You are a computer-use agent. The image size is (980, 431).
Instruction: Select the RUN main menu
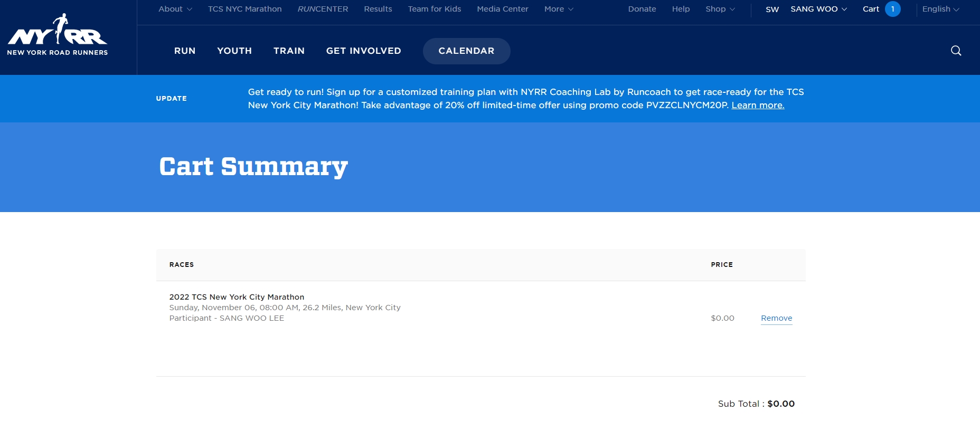pyautogui.click(x=185, y=51)
